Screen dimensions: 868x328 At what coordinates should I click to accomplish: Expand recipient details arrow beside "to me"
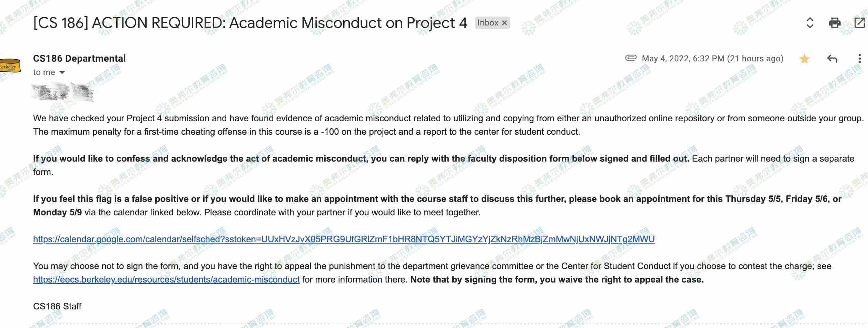[62, 73]
